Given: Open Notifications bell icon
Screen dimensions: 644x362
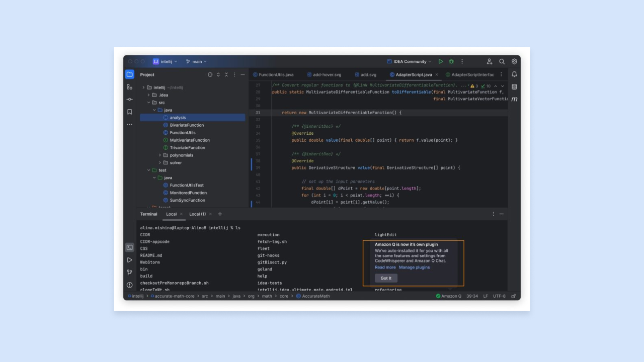Looking at the screenshot, I should click(x=514, y=74).
